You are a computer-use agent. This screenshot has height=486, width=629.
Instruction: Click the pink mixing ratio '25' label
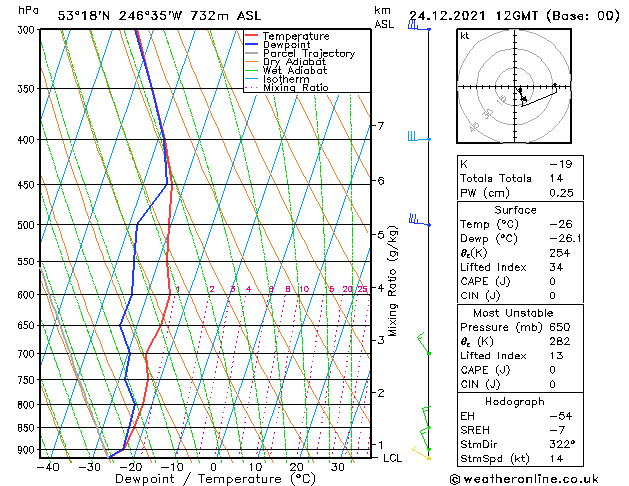point(363,289)
